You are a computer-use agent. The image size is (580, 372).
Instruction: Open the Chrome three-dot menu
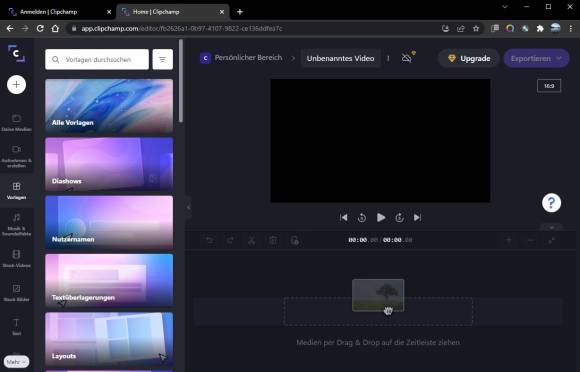571,28
